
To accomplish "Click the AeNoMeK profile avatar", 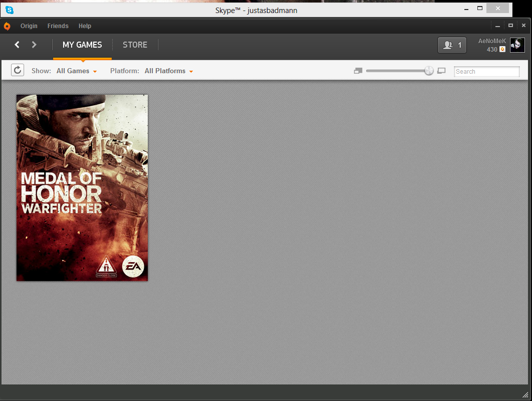I will click(x=517, y=45).
